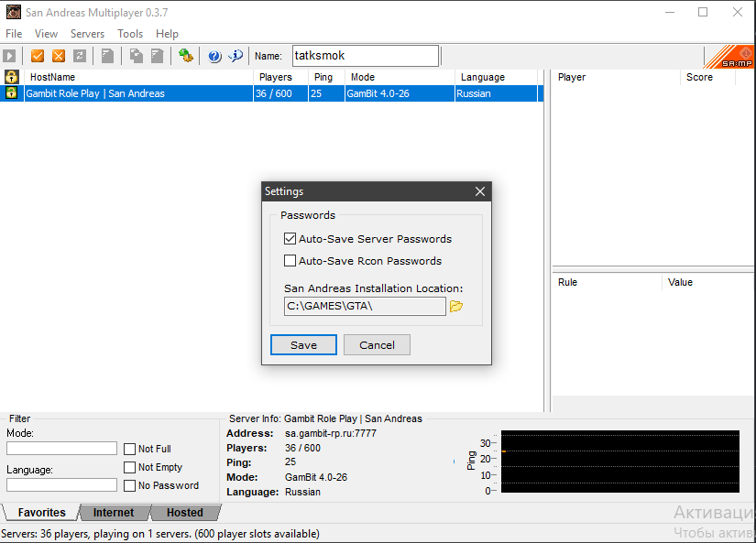756x543 pixels.
Task: Click the Connect play arrow toolbar icon
Action: click(x=10, y=56)
